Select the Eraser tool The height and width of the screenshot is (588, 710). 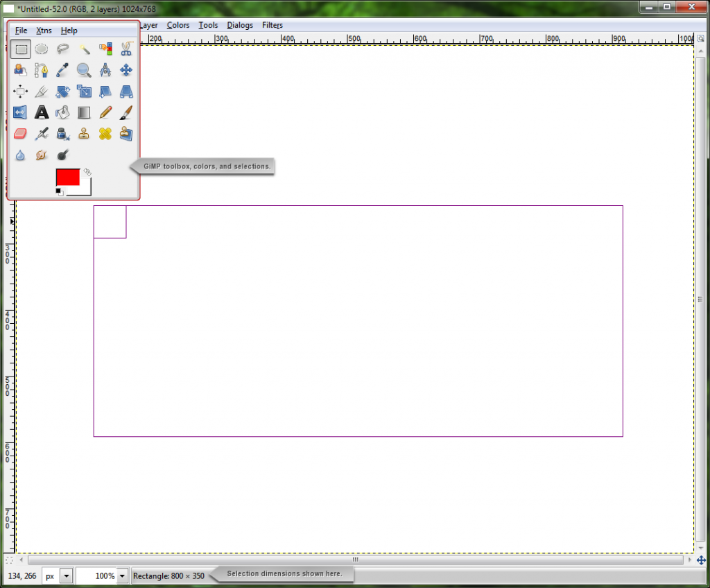(20, 133)
